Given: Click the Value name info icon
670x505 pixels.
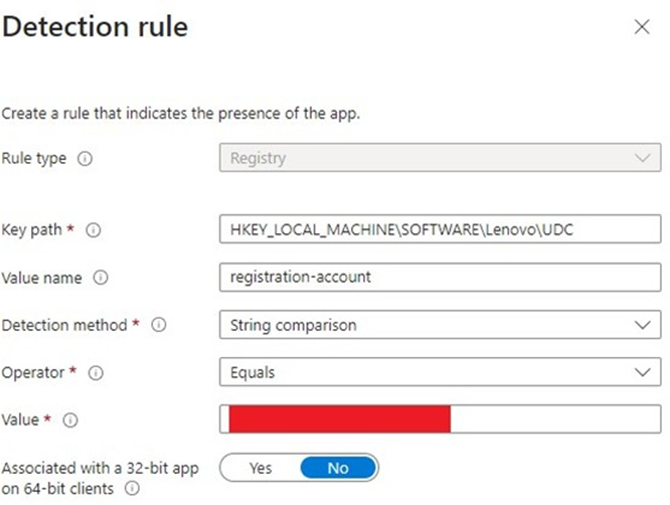Looking at the screenshot, I should [100, 278].
